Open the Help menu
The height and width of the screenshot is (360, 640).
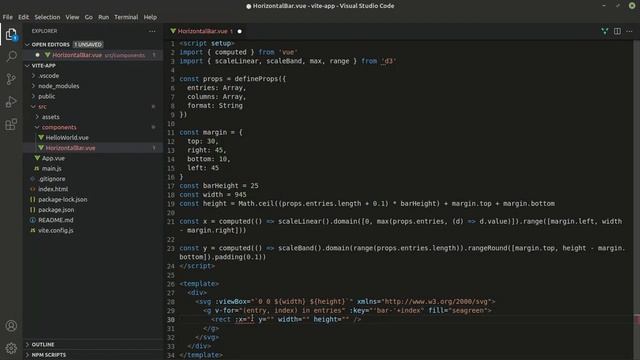point(150,17)
